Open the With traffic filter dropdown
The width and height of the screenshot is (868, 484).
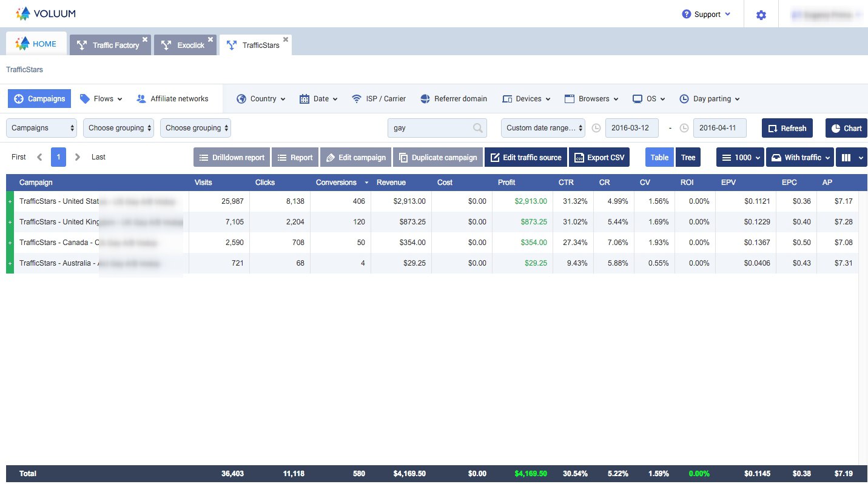pyautogui.click(x=800, y=157)
